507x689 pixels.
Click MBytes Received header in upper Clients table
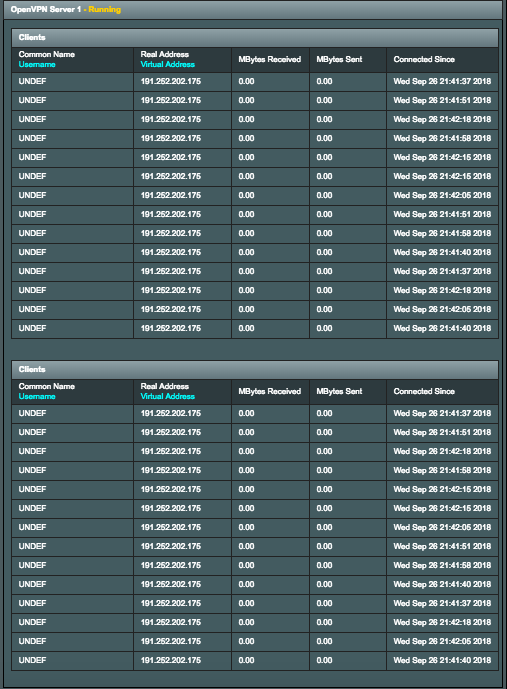[x=270, y=59]
